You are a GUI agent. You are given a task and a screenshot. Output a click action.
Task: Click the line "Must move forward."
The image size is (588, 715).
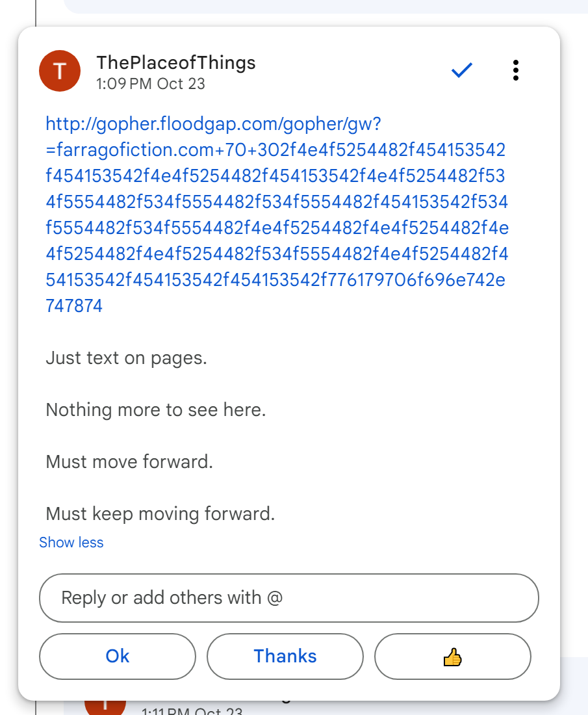pos(129,462)
